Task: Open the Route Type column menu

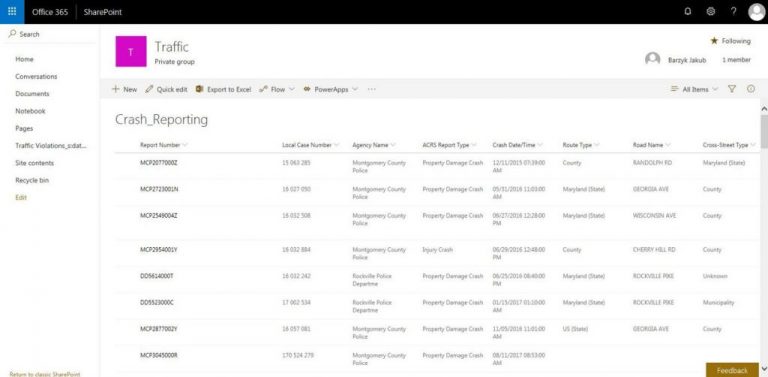Action: click(x=581, y=145)
